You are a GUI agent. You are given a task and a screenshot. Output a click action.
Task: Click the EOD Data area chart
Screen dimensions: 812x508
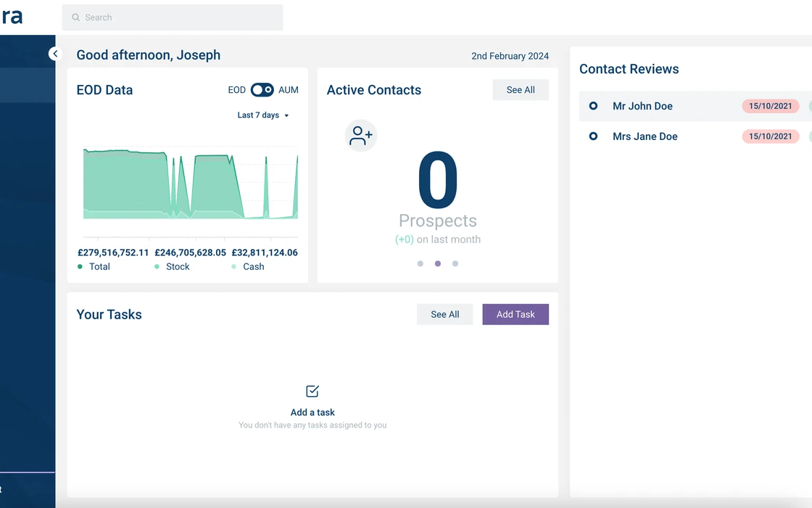[191, 184]
